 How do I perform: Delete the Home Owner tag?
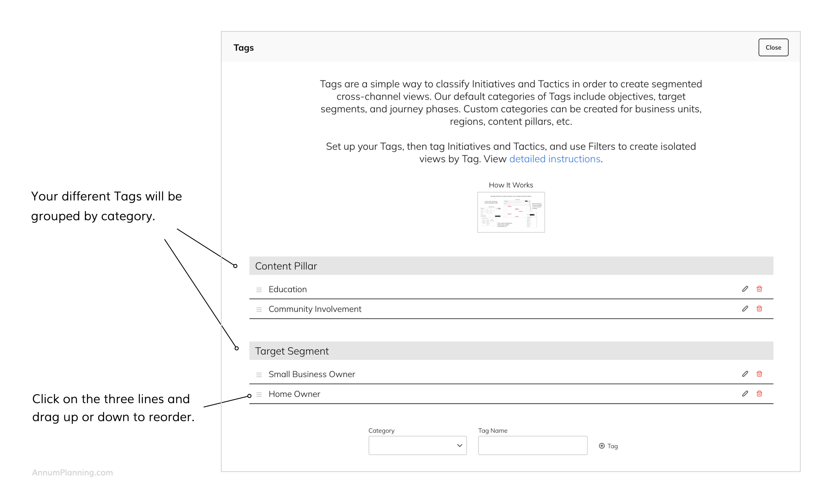[759, 393]
